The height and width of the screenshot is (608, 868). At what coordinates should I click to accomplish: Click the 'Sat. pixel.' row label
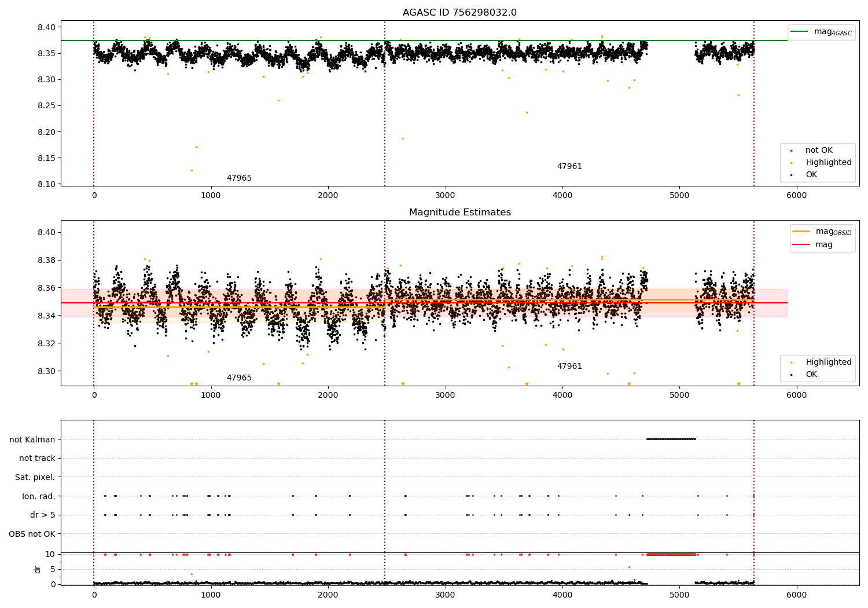coord(35,478)
